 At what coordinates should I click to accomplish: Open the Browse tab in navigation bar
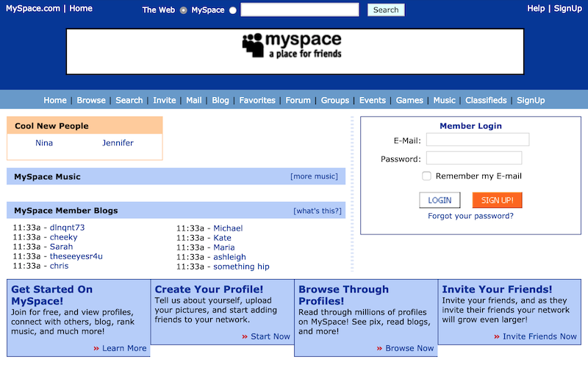coord(91,101)
